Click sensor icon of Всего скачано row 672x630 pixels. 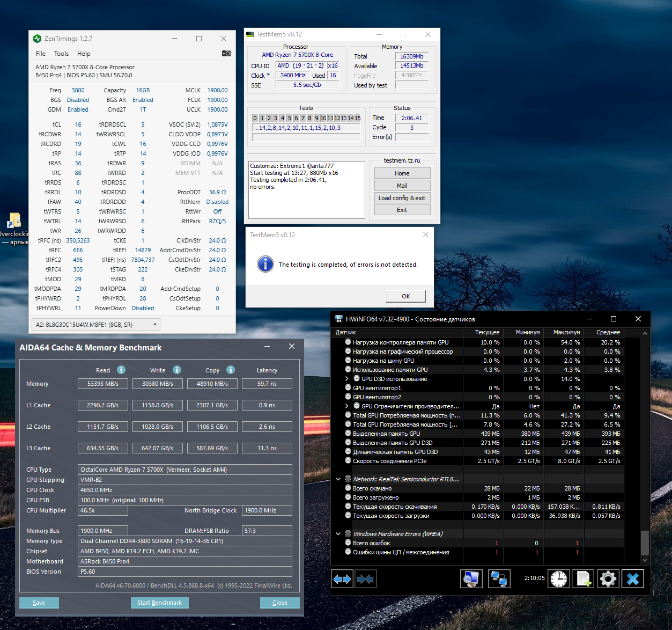[348, 488]
